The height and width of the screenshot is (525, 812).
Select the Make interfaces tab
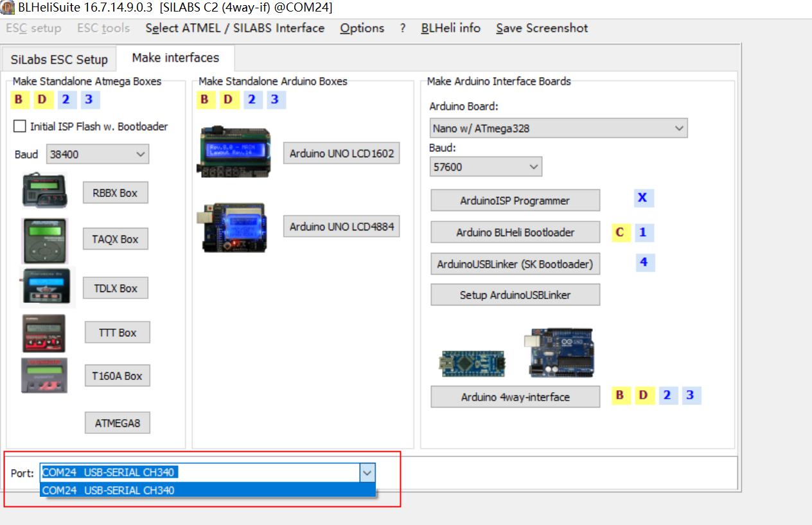pos(175,58)
